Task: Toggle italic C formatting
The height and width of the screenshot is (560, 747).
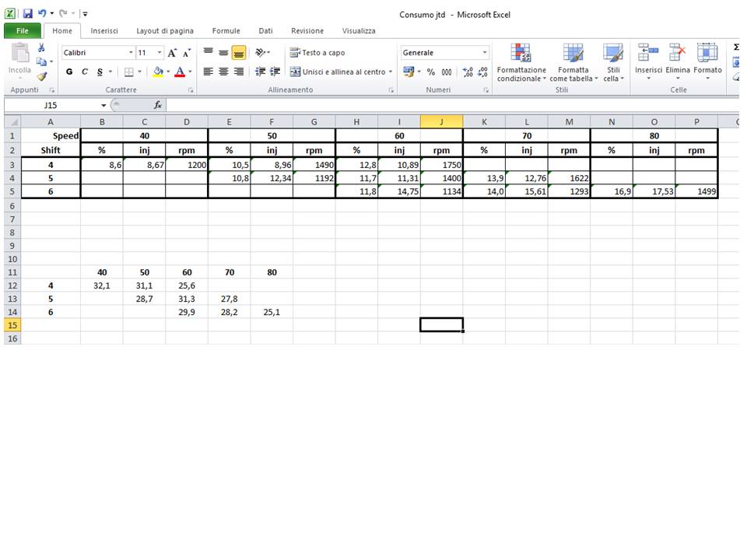Action: 84,72
